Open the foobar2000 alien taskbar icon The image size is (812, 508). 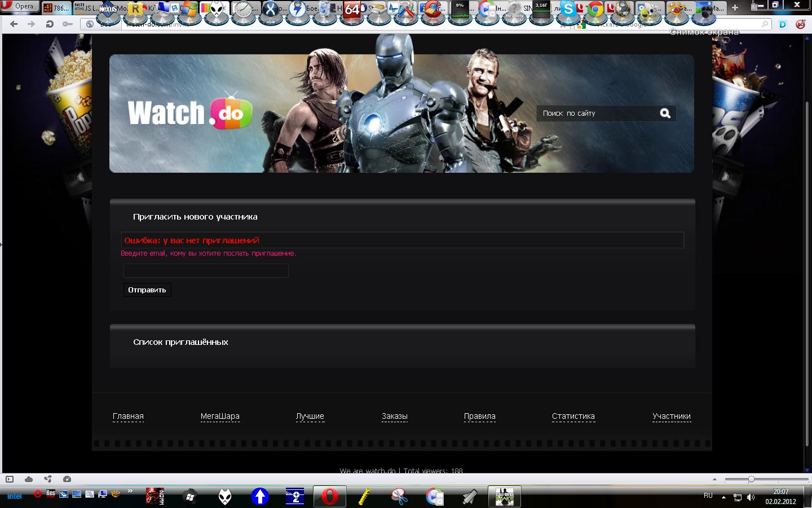pos(225,497)
